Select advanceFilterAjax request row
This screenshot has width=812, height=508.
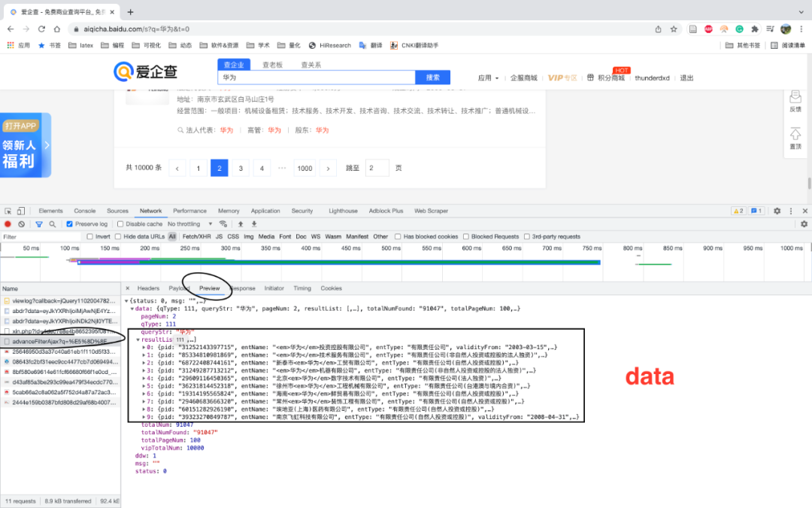point(60,342)
